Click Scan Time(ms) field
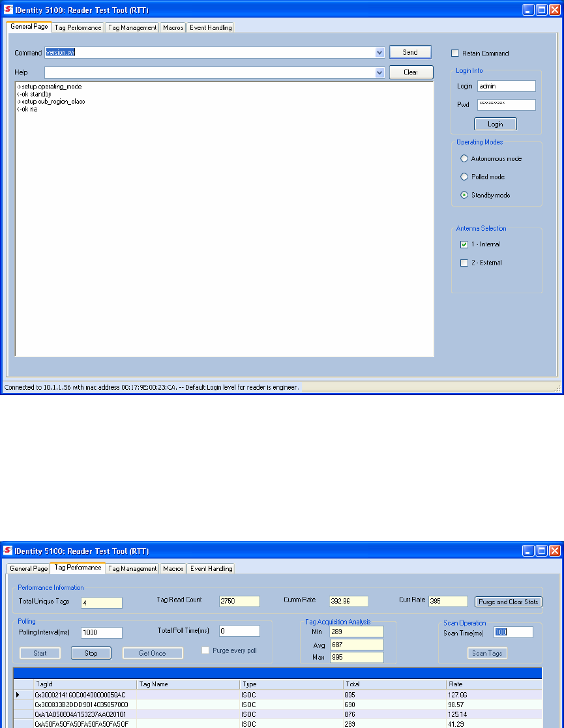The height and width of the screenshot is (728, 564). (513, 632)
